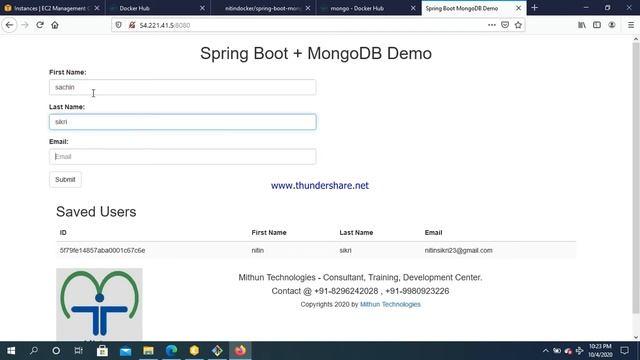
Task: Open the Mail app on taskbar
Action: [125, 351]
